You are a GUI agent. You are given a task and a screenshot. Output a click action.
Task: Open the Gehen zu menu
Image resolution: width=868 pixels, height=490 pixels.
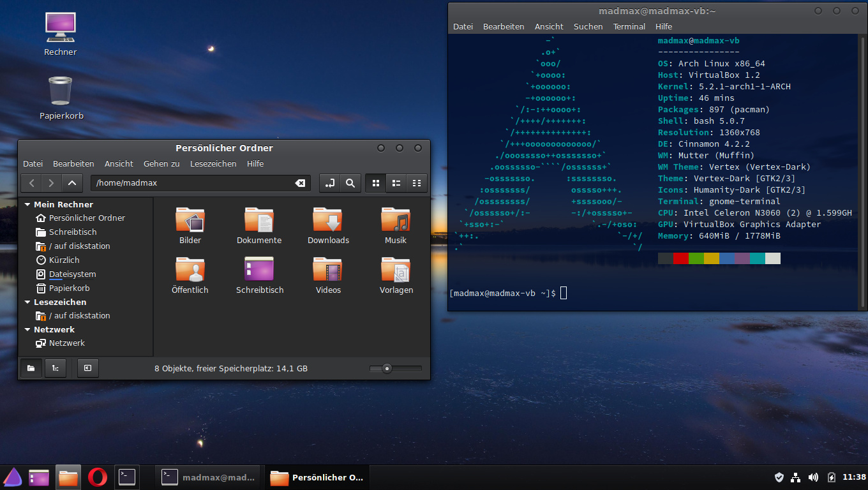tap(161, 164)
